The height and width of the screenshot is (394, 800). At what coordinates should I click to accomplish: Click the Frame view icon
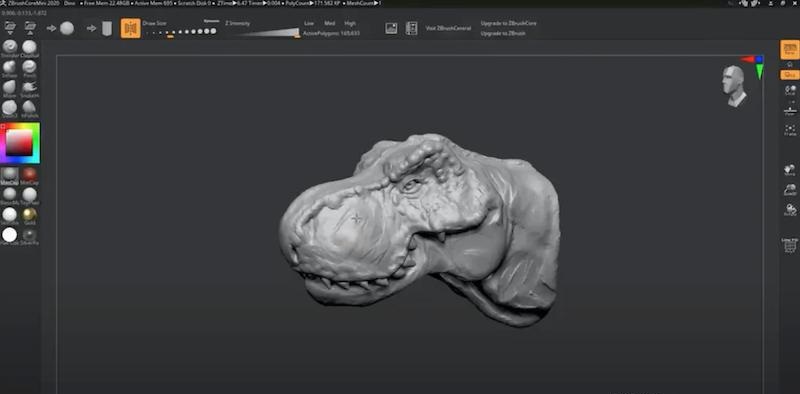pyautogui.click(x=790, y=130)
